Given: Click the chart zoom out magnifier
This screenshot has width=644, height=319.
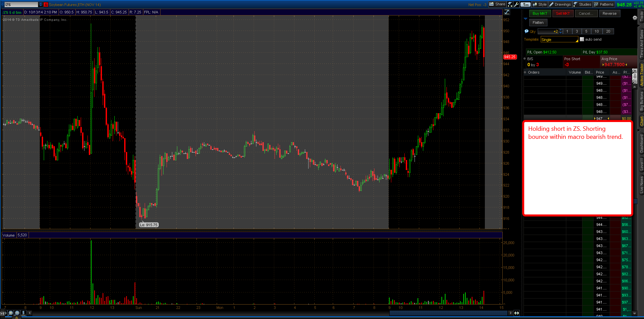Looking at the screenshot, I should point(17,313).
